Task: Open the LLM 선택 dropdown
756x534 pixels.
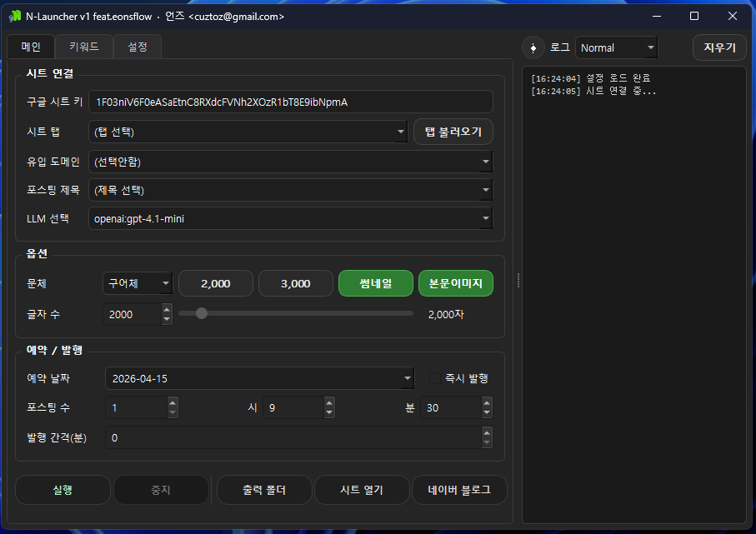Action: coord(291,218)
